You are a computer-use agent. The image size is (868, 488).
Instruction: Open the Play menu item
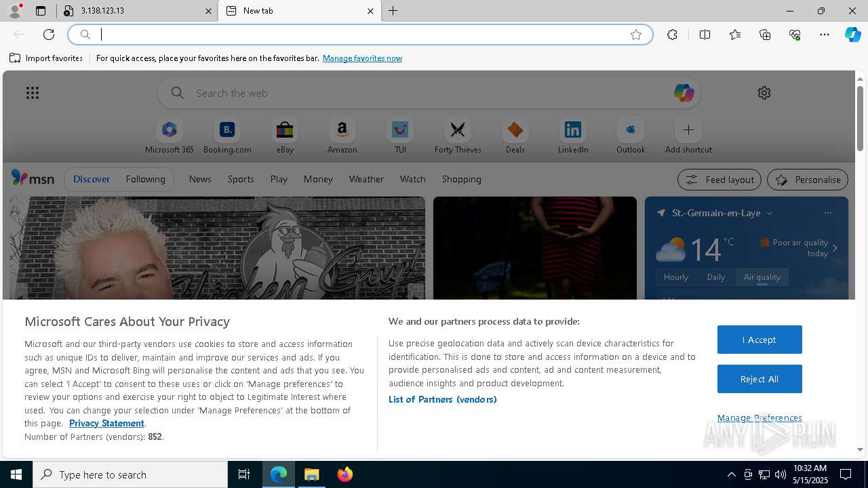point(279,179)
